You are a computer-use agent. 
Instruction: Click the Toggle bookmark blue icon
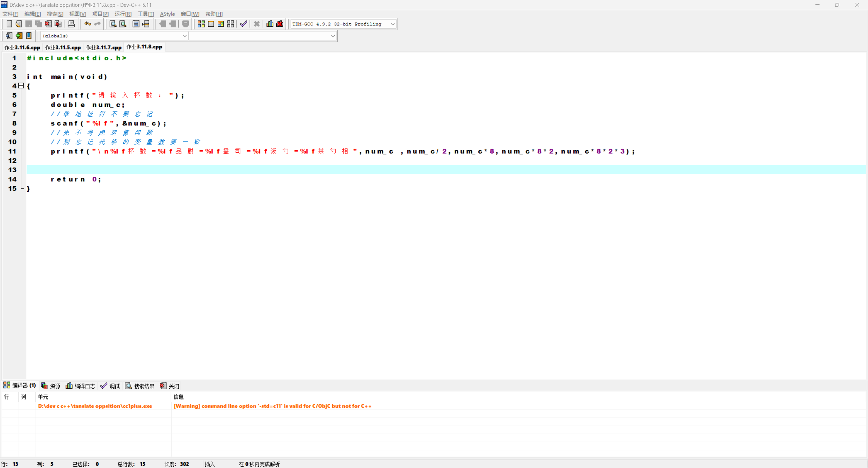[29, 36]
